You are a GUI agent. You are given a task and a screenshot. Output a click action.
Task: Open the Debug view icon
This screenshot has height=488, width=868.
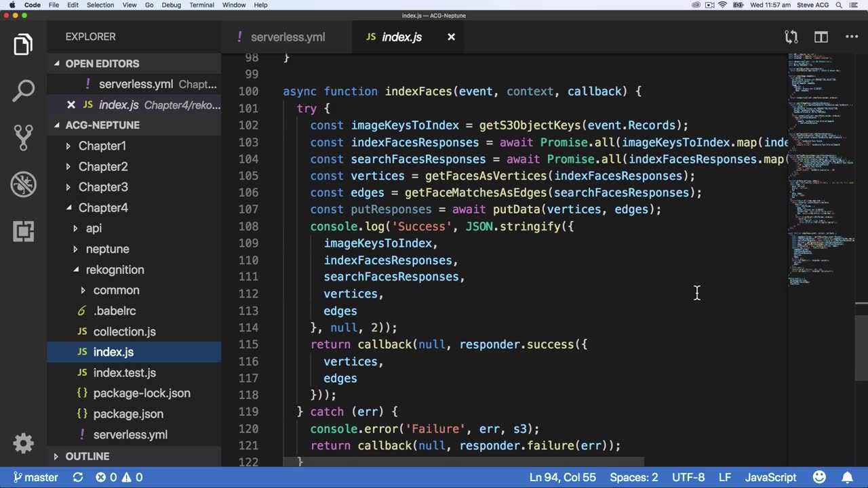(x=23, y=184)
